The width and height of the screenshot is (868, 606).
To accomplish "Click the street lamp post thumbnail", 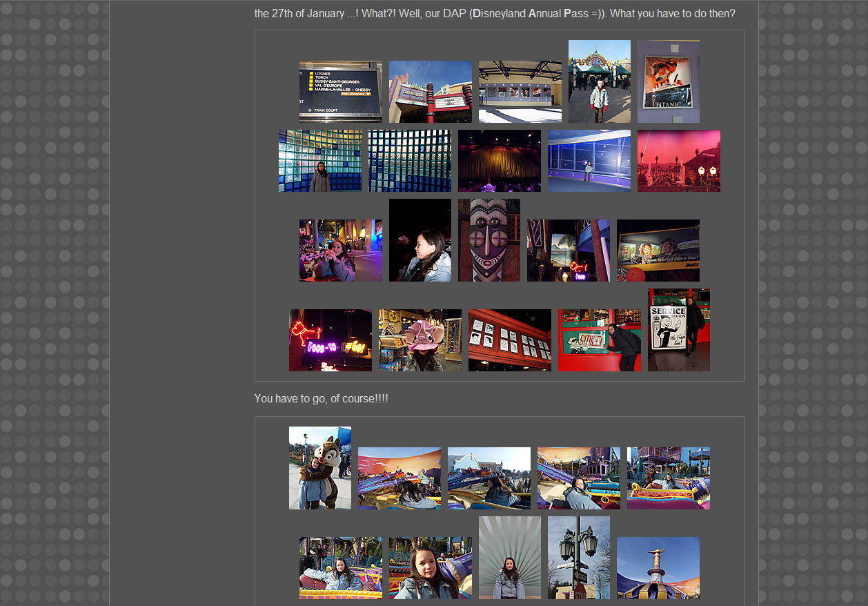I will [x=578, y=558].
